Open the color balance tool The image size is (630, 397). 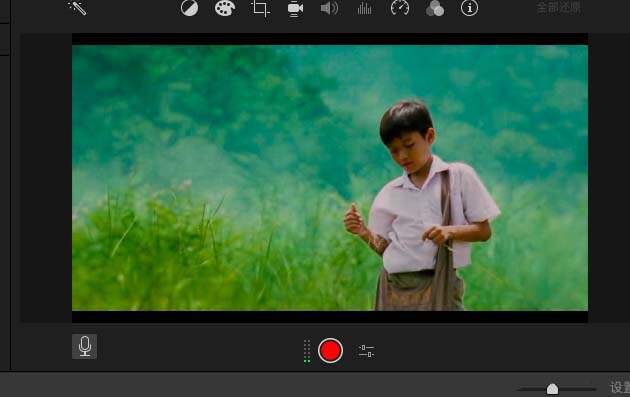[x=189, y=8]
